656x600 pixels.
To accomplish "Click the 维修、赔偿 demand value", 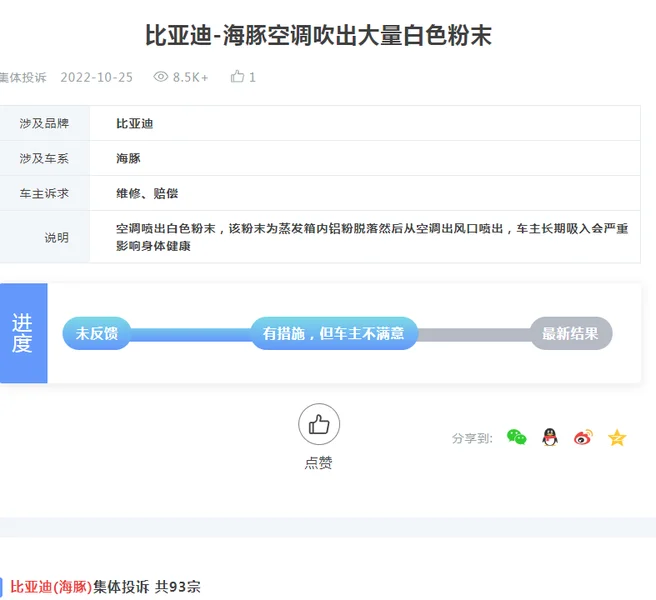I will [147, 194].
